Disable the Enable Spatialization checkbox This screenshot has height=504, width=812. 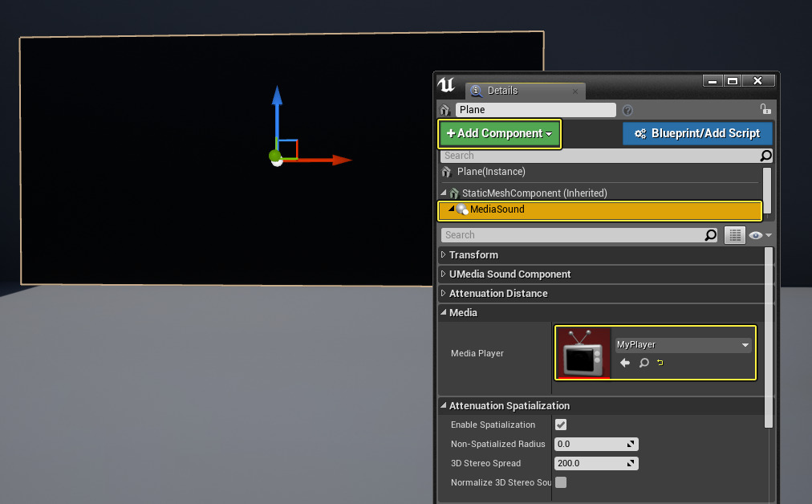pos(561,425)
